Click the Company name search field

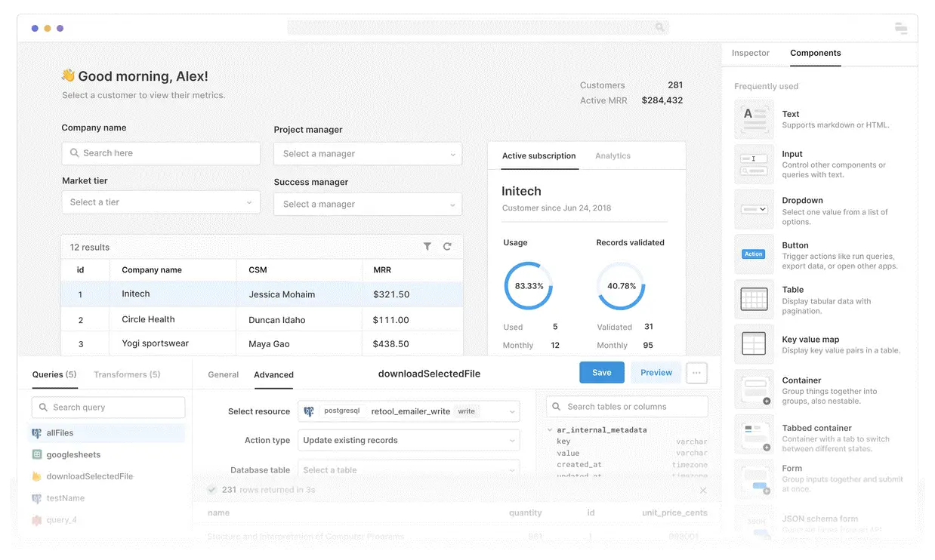click(161, 153)
